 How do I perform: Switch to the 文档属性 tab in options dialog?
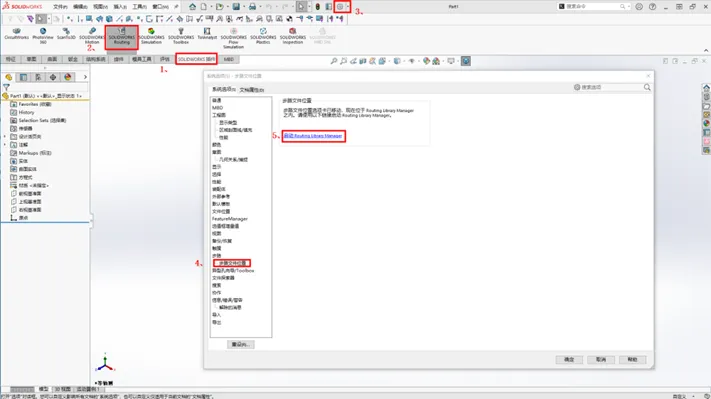(252, 90)
